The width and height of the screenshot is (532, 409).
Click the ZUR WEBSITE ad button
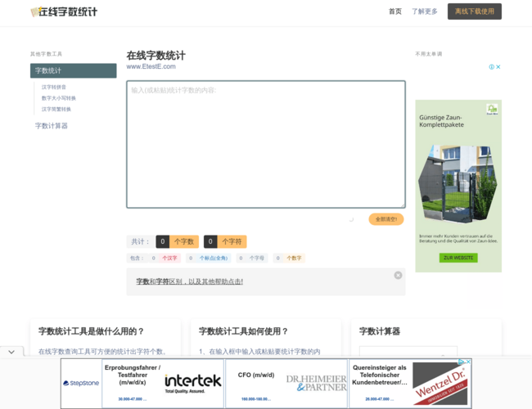tap(458, 258)
